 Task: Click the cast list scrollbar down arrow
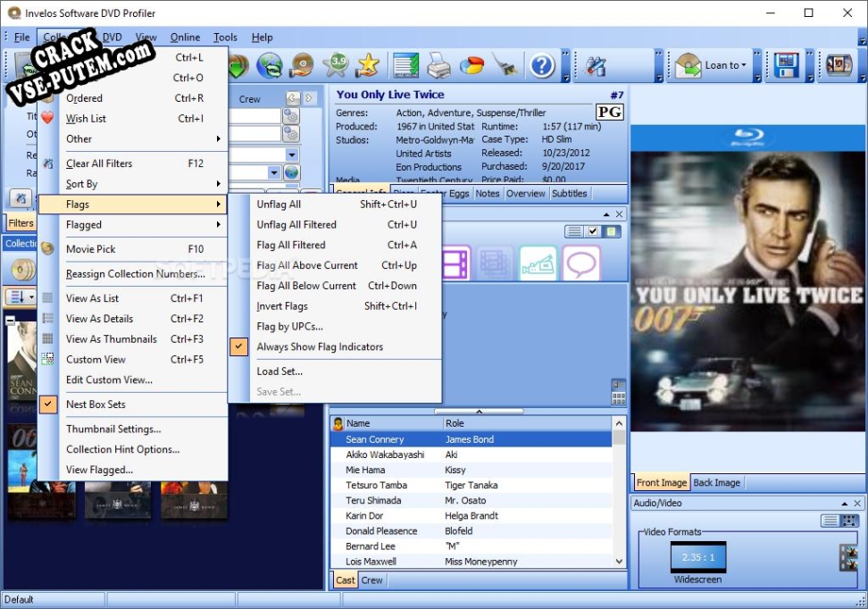pyautogui.click(x=619, y=562)
